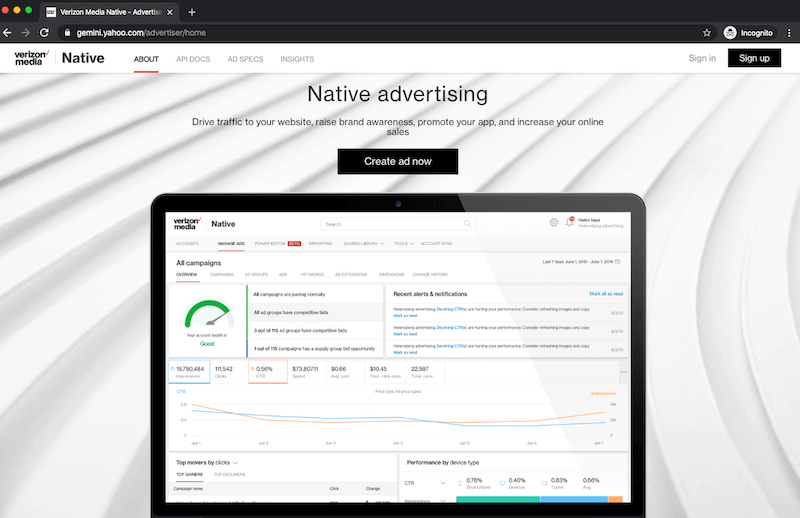800x518 pixels.
Task: Open the AD SPECS navigation tab
Action: pos(245,59)
